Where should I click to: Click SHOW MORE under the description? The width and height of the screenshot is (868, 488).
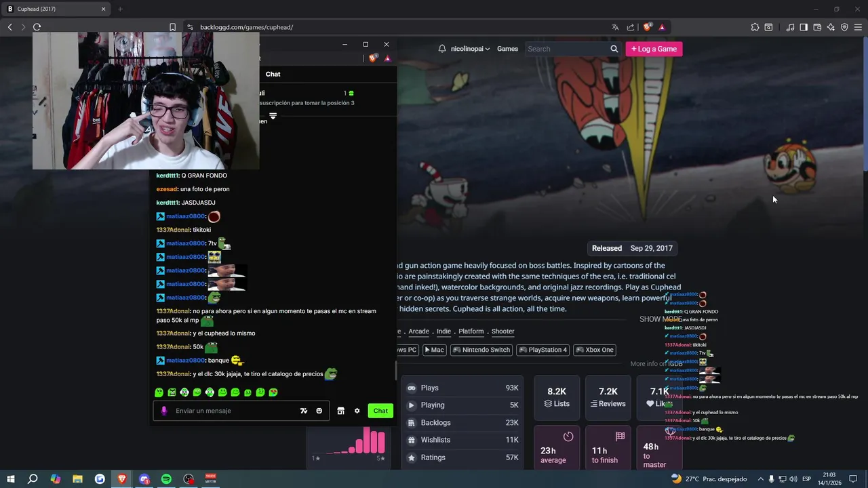coord(660,319)
